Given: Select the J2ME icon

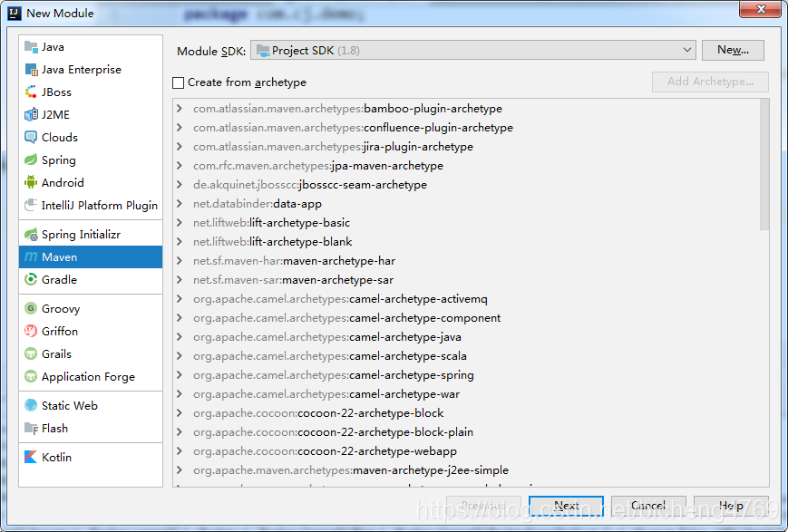Looking at the screenshot, I should coord(31,115).
